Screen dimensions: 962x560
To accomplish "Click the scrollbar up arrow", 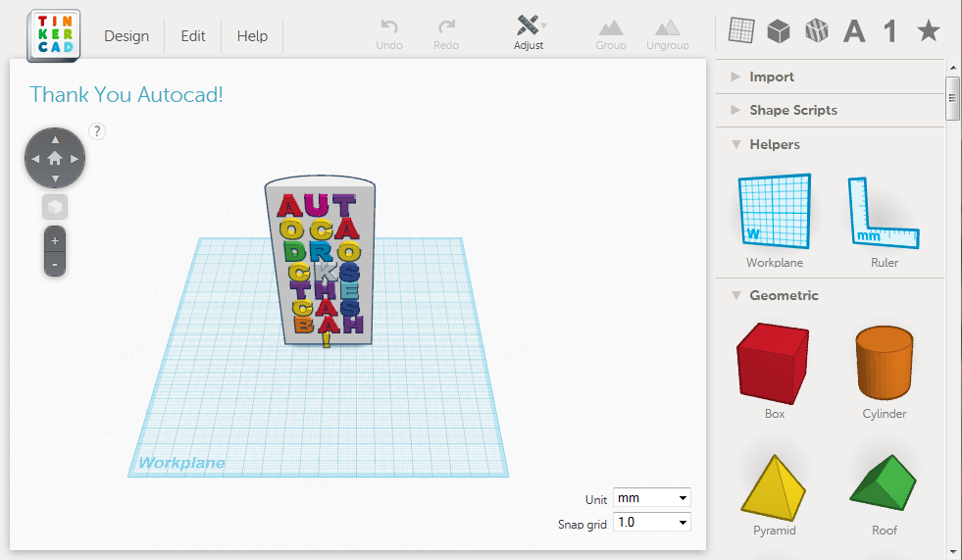I will (953, 68).
